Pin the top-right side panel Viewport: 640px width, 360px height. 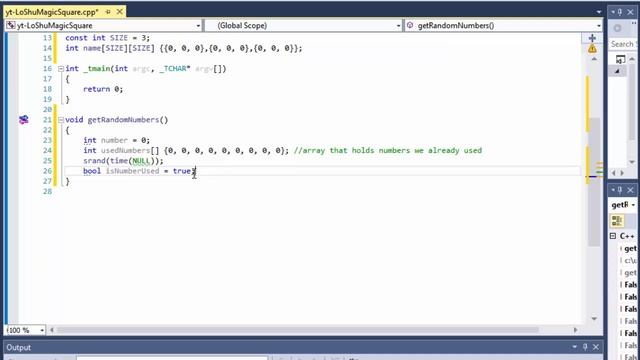(620, 12)
